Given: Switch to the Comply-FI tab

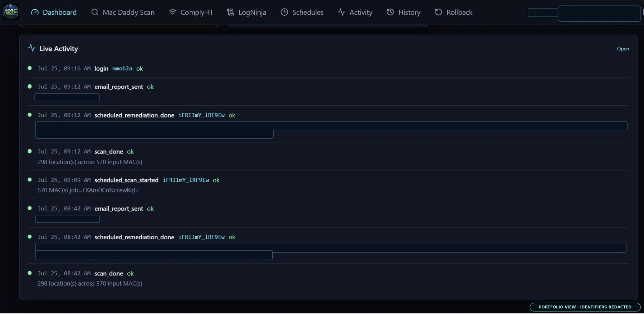Looking at the screenshot, I should (190, 12).
